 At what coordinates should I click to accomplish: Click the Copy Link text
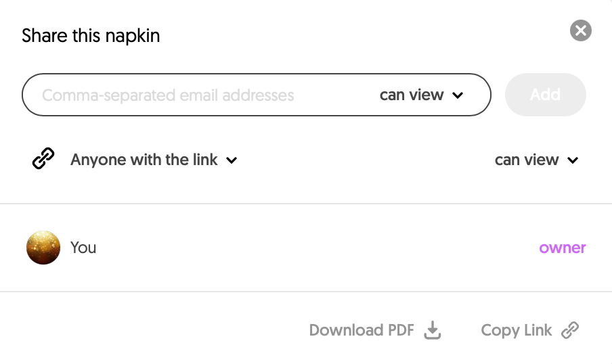pyautogui.click(x=516, y=330)
